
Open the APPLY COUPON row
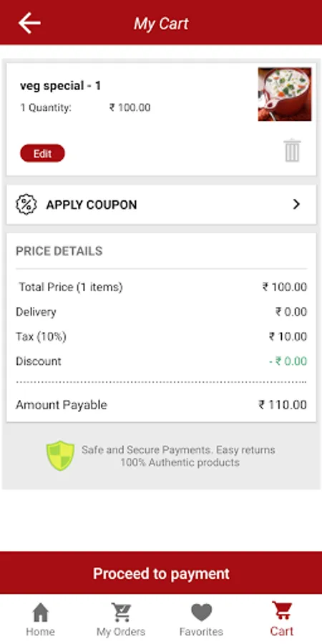pyautogui.click(x=162, y=205)
